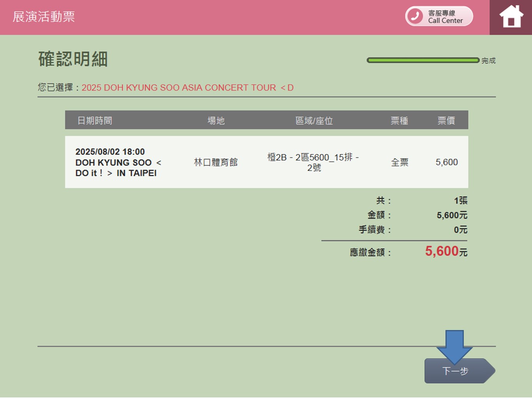Click the 完成 label beside progress bar

(488, 60)
